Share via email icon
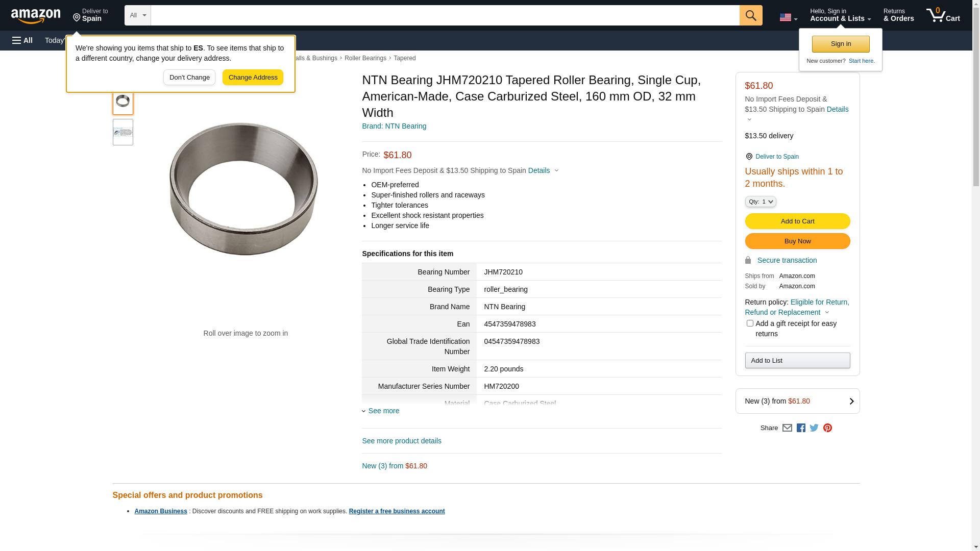Screen dimensions: 980x551 click(787, 428)
